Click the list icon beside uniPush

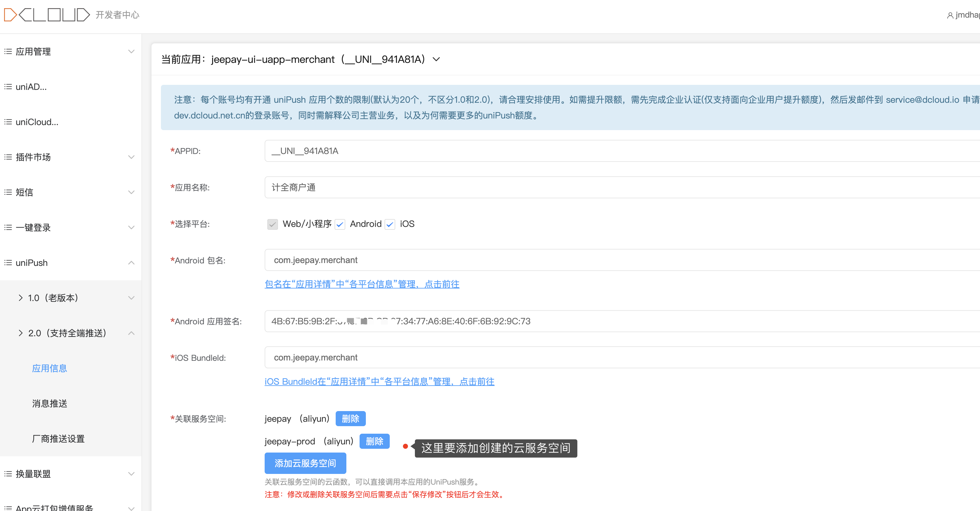[8, 262]
